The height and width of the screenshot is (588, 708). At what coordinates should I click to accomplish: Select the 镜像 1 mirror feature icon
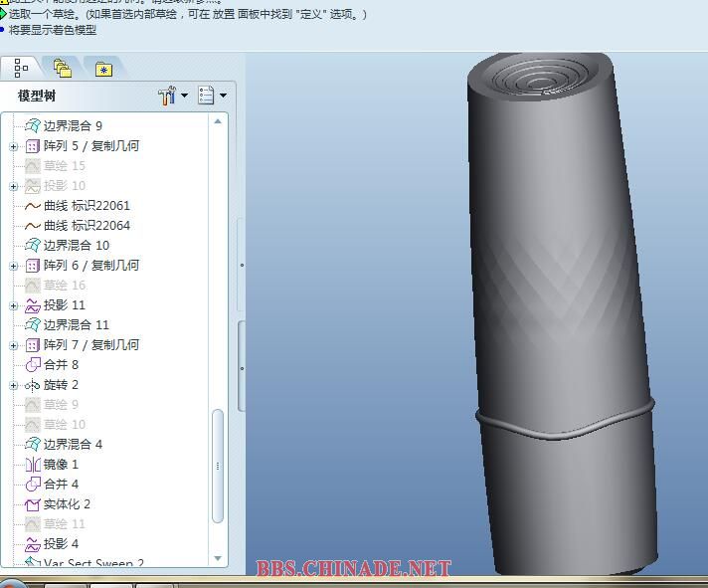(32, 465)
